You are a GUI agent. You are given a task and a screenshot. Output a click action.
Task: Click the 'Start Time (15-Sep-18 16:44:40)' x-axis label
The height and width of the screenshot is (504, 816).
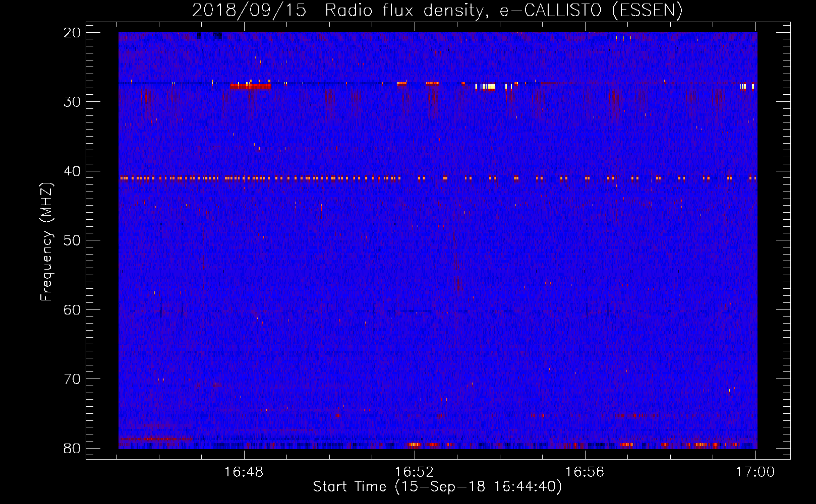[x=437, y=487]
